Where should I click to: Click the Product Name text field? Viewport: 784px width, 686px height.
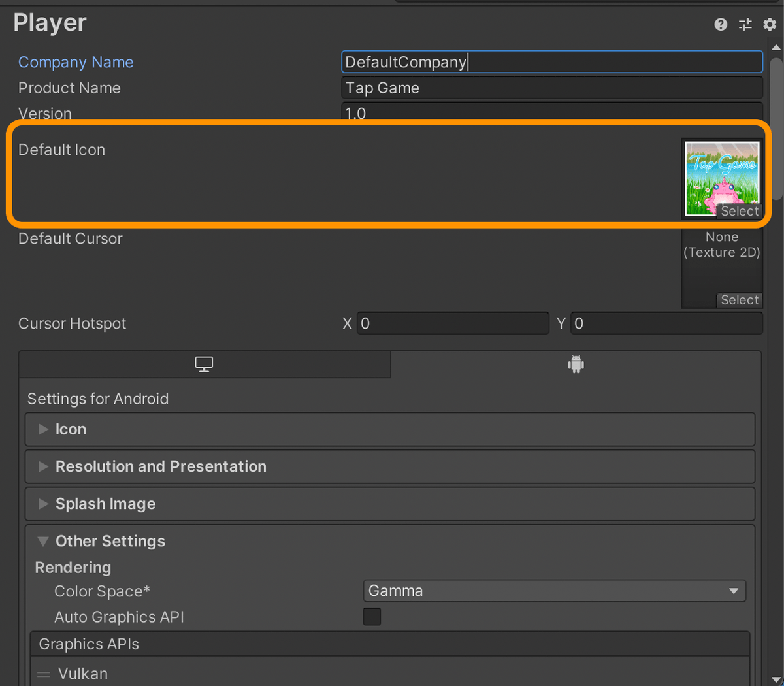[552, 88]
